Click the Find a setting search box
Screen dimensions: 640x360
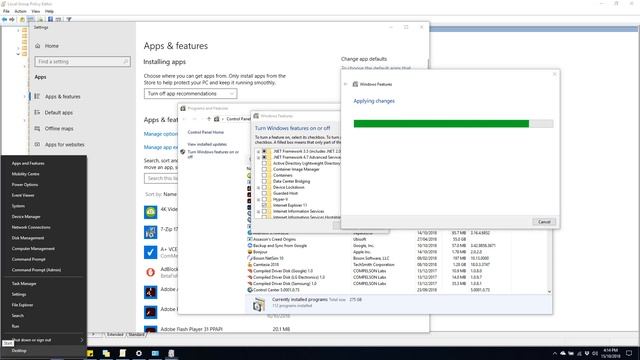82,62
